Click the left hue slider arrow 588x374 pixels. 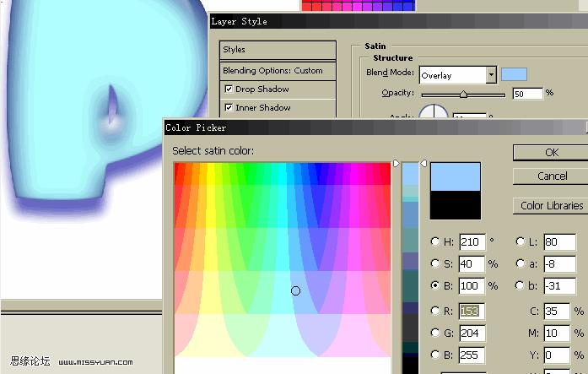pyautogui.click(x=396, y=164)
